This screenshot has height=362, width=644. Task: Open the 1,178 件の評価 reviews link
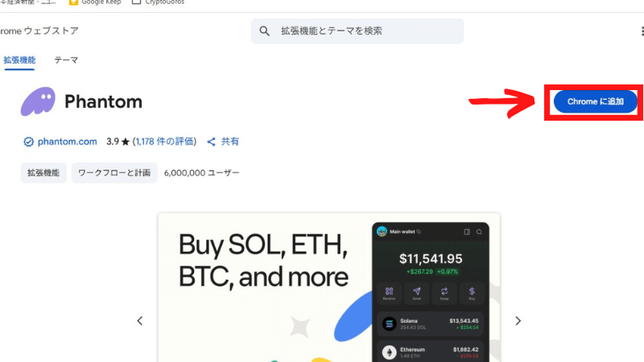164,142
